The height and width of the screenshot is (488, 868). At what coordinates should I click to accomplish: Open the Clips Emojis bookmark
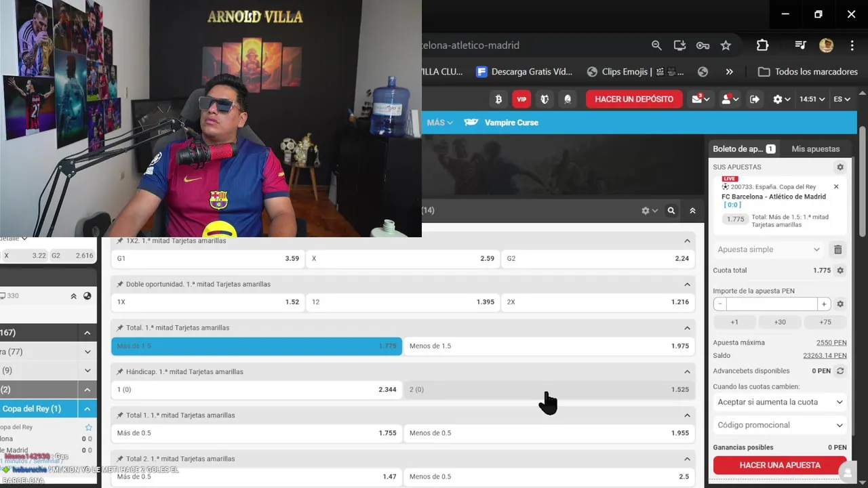635,72
